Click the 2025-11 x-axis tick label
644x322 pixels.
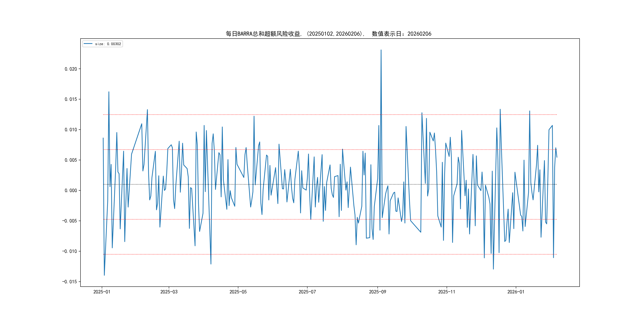(x=446, y=292)
